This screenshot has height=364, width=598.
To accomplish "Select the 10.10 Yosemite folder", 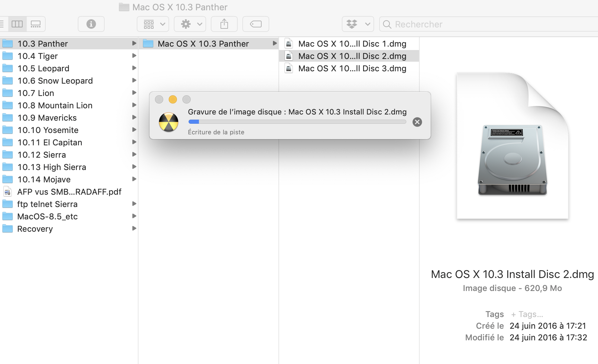I will point(69,130).
